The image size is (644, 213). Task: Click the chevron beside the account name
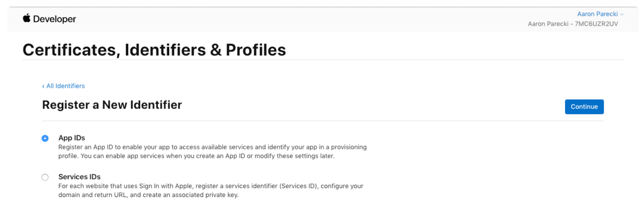click(x=622, y=15)
